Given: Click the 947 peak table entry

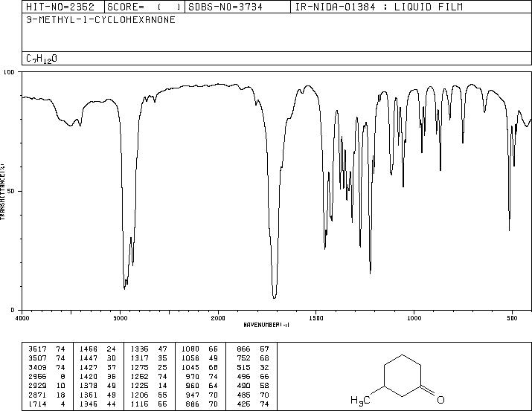Looking at the screenshot, I should coord(202,395).
